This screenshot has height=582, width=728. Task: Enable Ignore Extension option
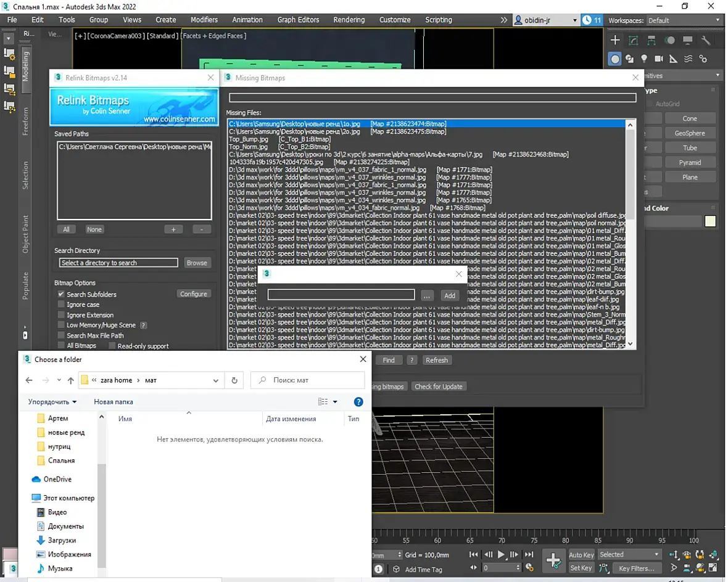[x=61, y=314]
